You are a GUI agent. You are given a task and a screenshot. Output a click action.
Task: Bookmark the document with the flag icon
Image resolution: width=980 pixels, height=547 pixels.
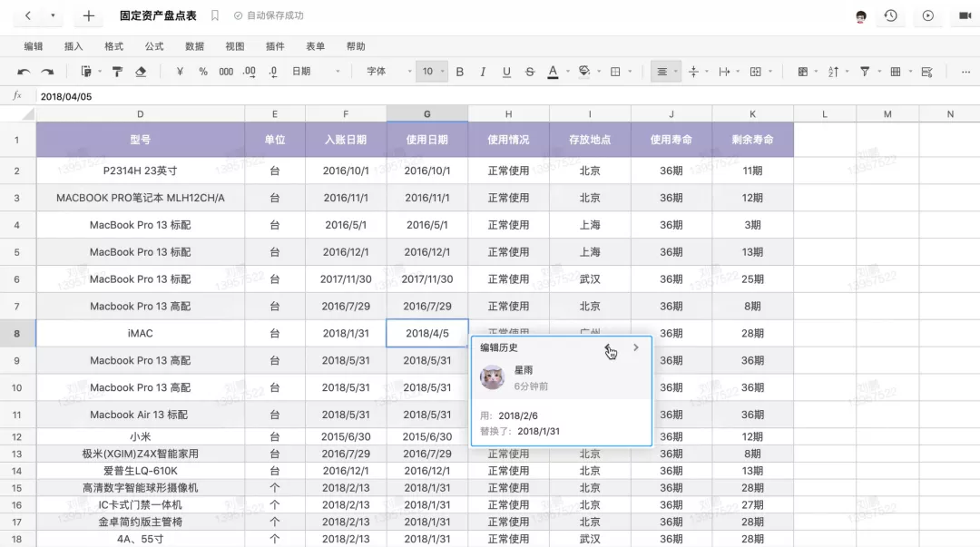215,15
